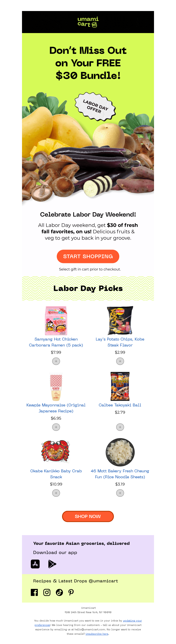The image size is (176, 644).
Task: Visit the Umamicart Facebook page icon
Action: point(34,592)
